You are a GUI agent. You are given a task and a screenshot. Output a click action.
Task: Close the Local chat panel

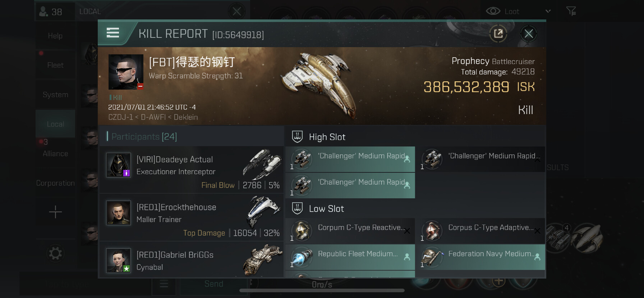236,12
